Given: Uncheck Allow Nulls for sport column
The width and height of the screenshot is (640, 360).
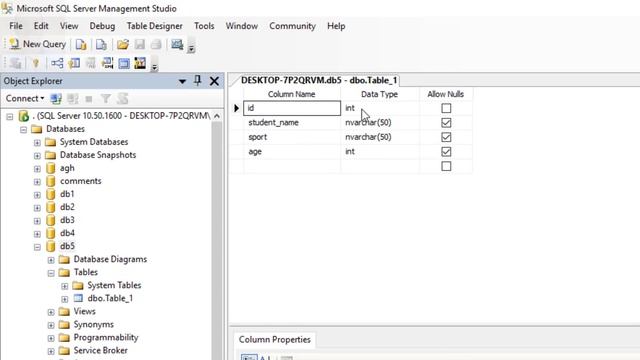Looking at the screenshot, I should click(446, 137).
